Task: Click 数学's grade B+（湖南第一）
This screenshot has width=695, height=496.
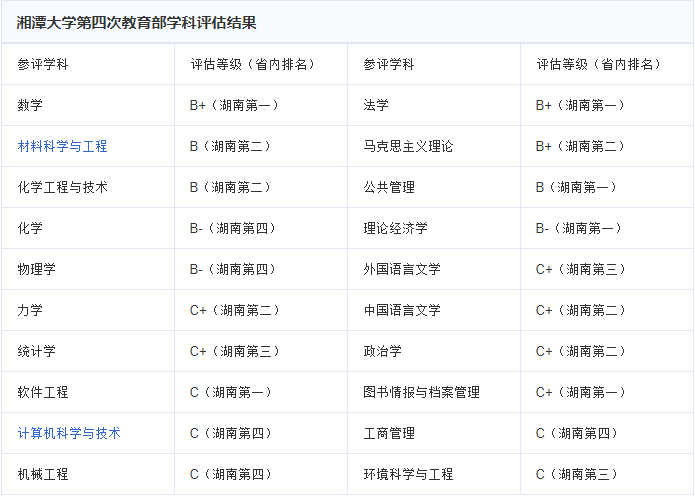Action: pos(234,105)
